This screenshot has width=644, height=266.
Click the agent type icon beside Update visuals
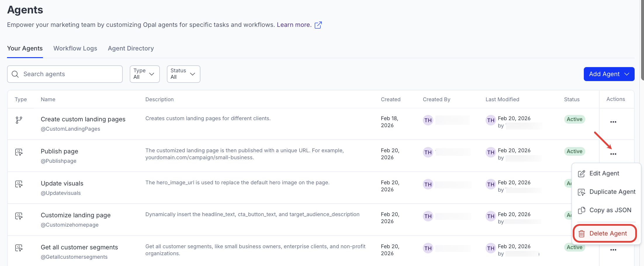click(19, 184)
